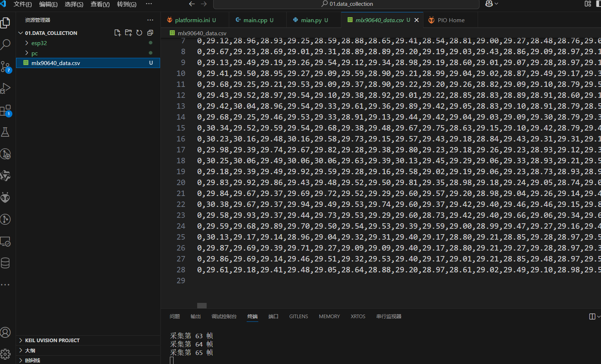Open the Extensions view

pos(5,111)
